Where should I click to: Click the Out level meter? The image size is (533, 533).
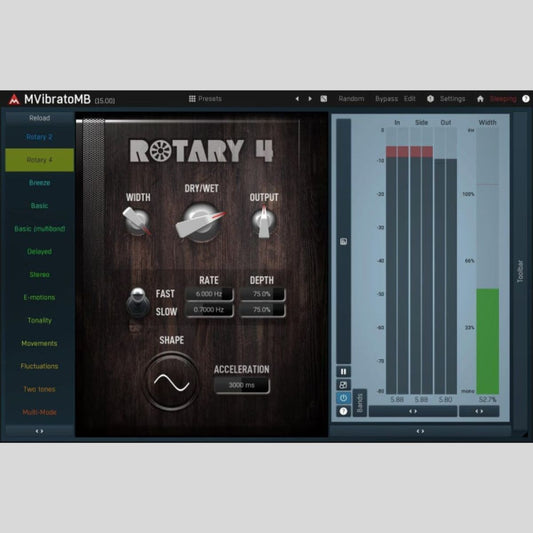tap(446, 261)
